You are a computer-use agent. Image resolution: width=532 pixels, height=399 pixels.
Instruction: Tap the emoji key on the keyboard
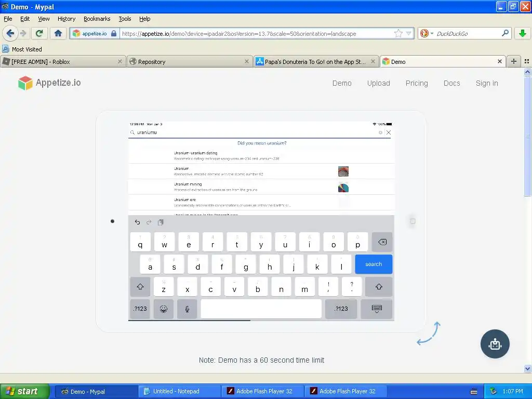pos(163,309)
